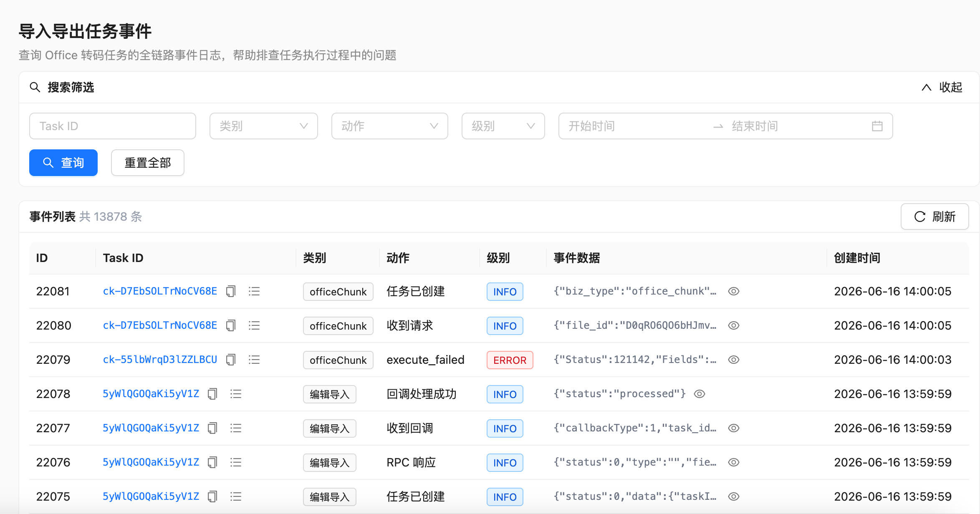The image size is (980, 514).
Task: Open list icon for event row 22080
Action: tap(254, 325)
